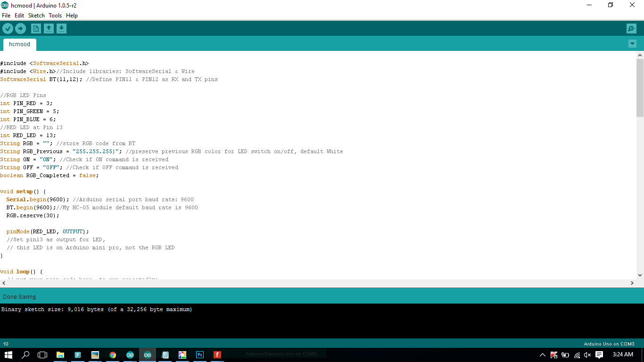The width and height of the screenshot is (644, 362).
Task: Open the File menu
Action: 6,16
